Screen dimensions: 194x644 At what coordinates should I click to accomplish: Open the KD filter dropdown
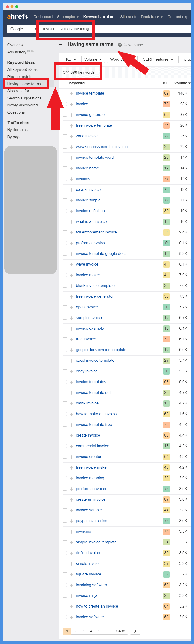(71, 59)
